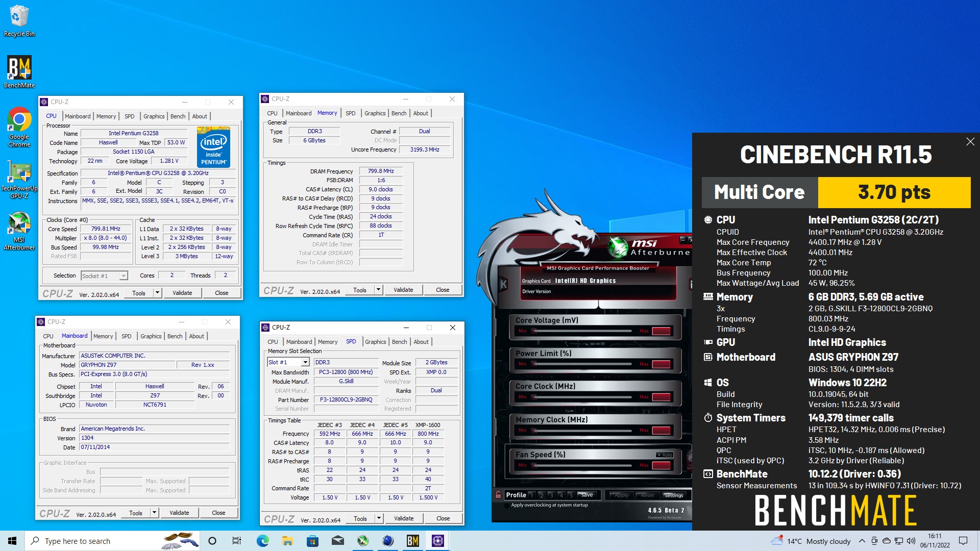Open the Mail app from the taskbar

[337, 541]
